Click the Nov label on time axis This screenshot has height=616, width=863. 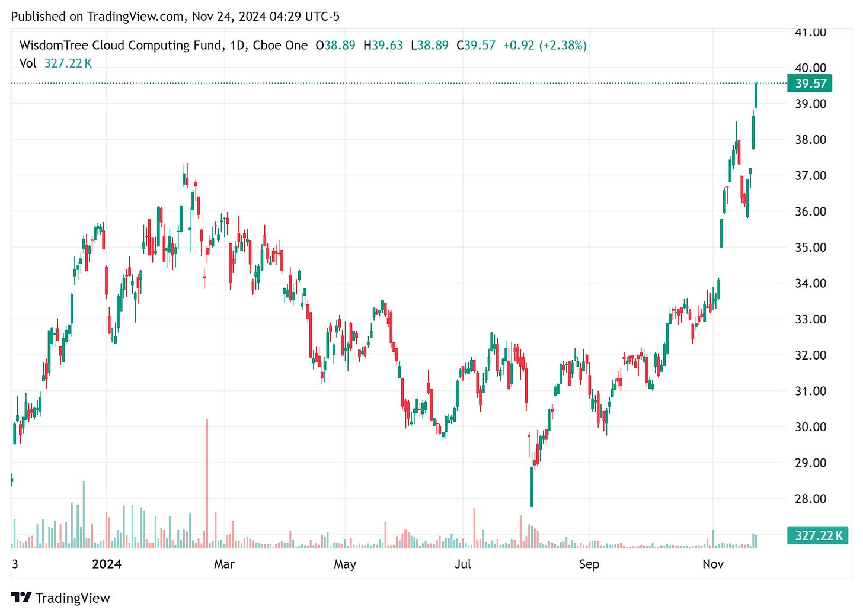pyautogui.click(x=713, y=564)
